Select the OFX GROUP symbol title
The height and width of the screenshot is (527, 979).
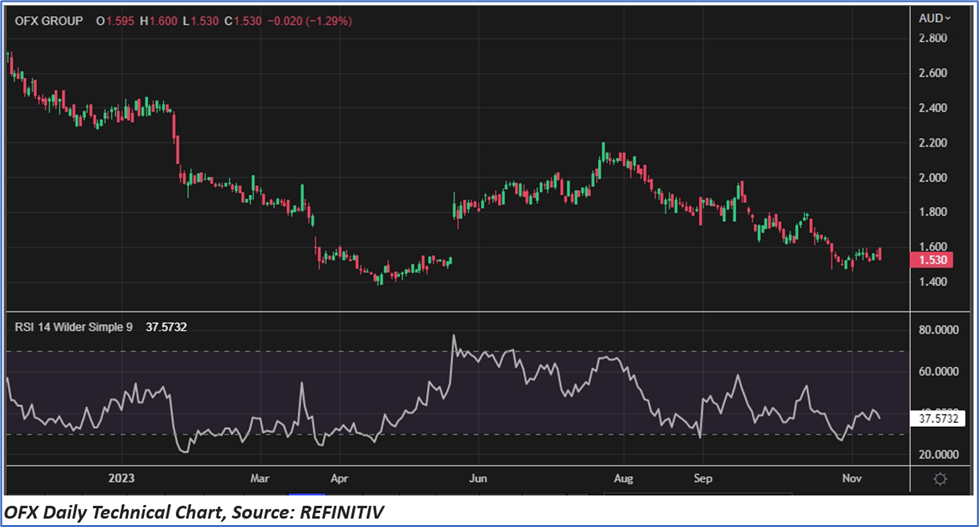coord(49,21)
